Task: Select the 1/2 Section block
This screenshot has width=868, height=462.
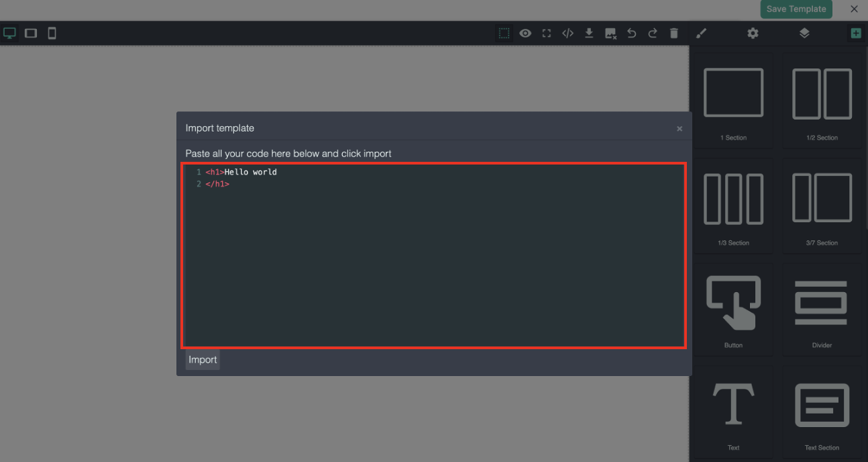Action: tap(822, 101)
